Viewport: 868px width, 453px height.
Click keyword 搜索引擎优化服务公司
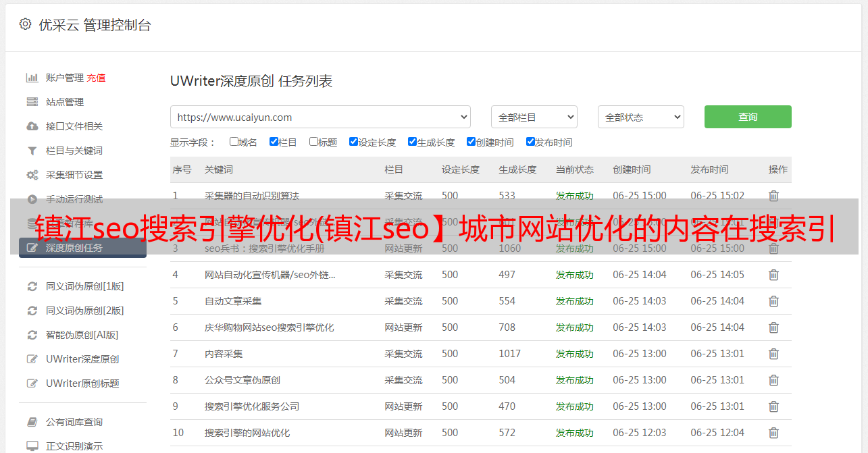[252, 406]
